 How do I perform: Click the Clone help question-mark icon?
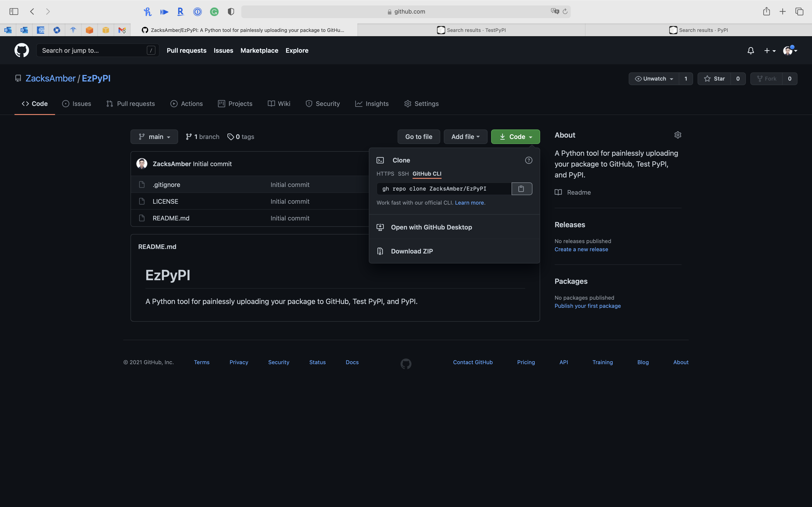point(529,160)
